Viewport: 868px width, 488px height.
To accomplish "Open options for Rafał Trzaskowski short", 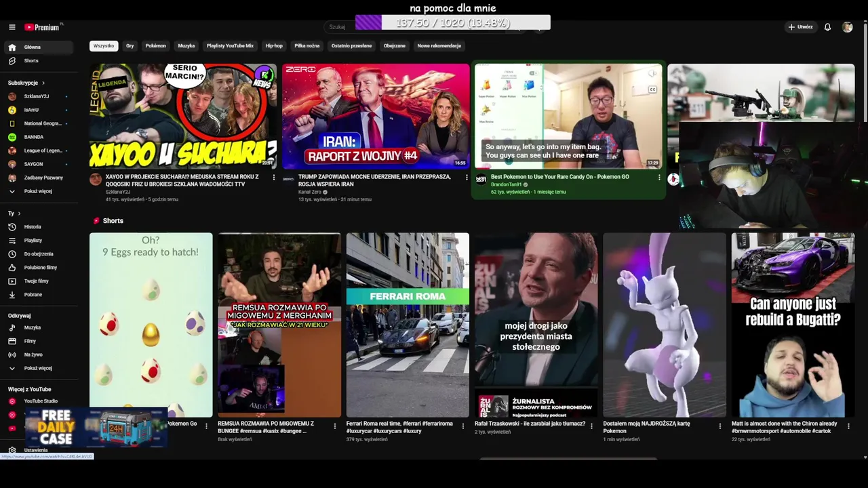I will coord(591,426).
